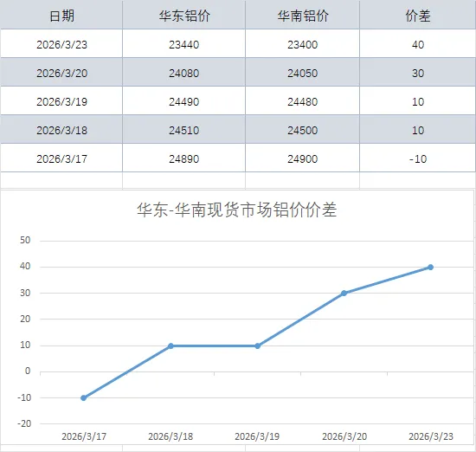
Task: Select the cell with value 24500
Action: click(302, 130)
